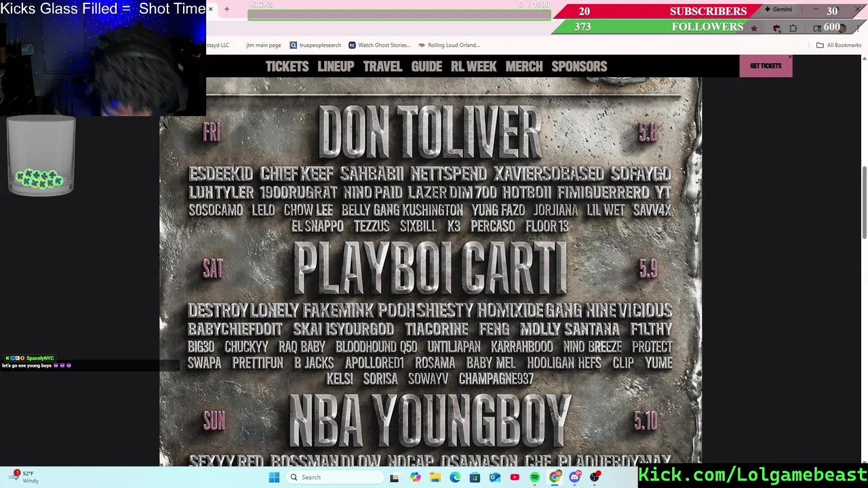
Task: Click CHAMPAGNE937 in Saturday's lineup
Action: [x=496, y=379]
